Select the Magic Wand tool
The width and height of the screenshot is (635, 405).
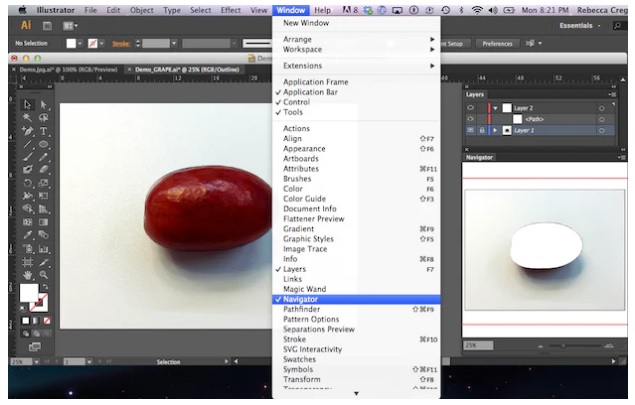coord(27,117)
